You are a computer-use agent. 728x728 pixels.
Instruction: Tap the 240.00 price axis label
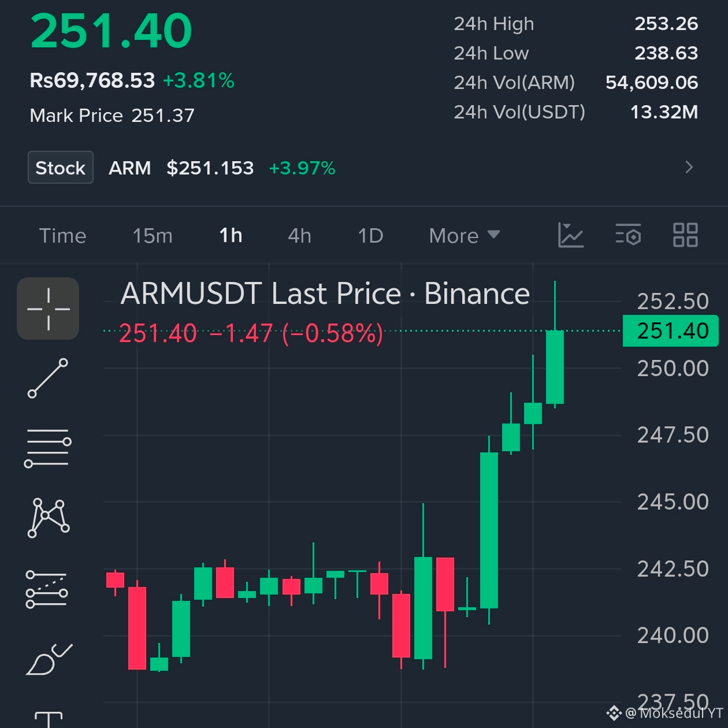pos(673,635)
